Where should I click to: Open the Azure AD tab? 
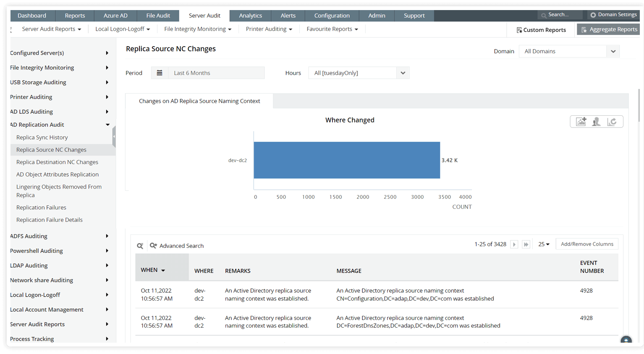click(x=115, y=16)
